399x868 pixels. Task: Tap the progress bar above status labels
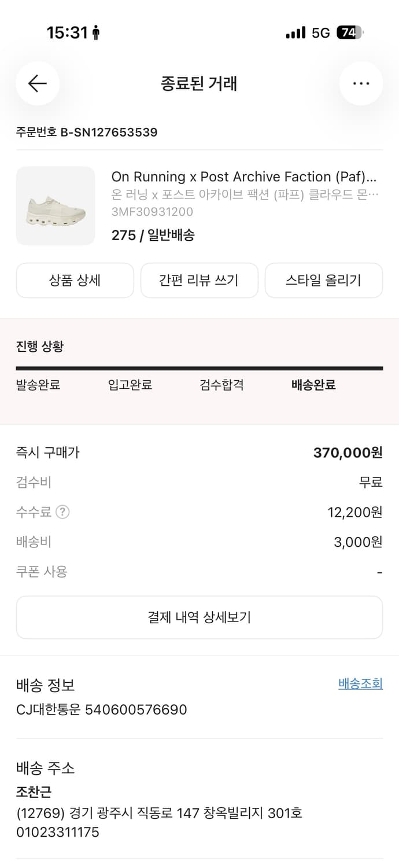tap(199, 367)
